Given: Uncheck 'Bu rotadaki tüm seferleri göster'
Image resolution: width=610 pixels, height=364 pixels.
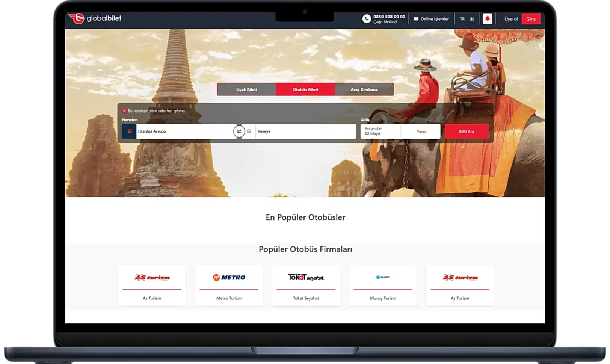Looking at the screenshot, I should [x=125, y=110].
